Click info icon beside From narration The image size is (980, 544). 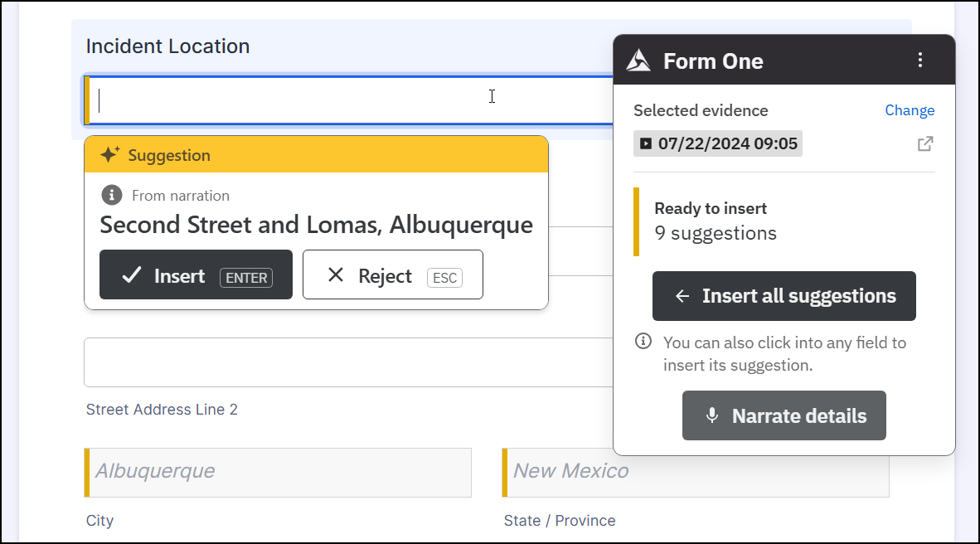tap(112, 196)
